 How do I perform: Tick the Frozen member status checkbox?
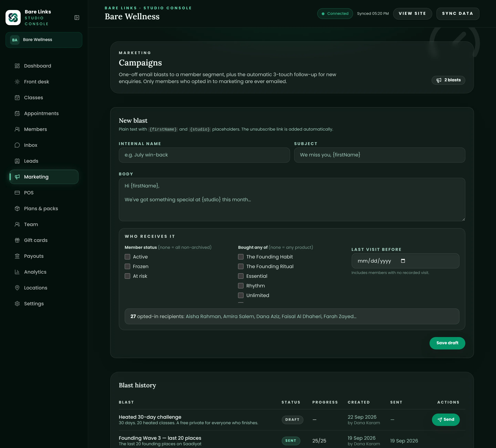tap(127, 266)
